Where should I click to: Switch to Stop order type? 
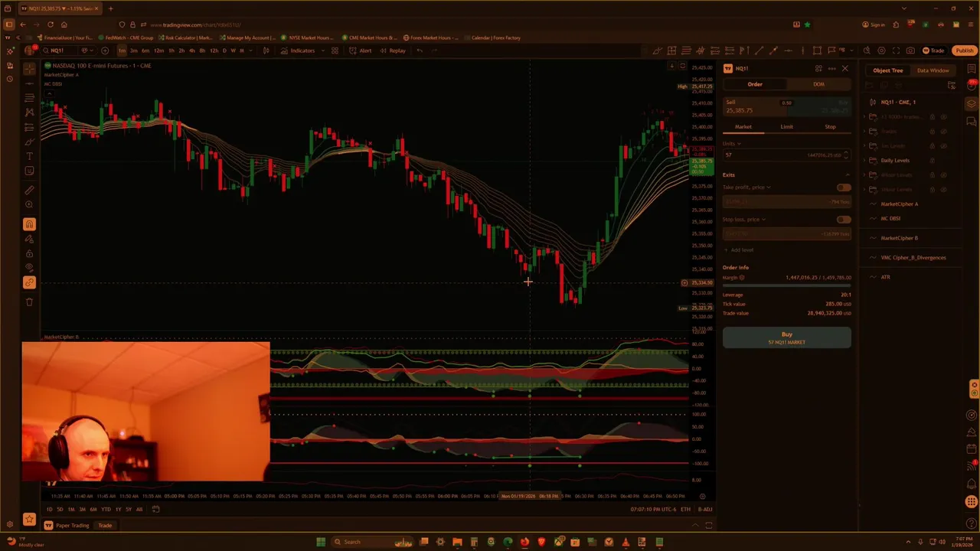coord(830,127)
